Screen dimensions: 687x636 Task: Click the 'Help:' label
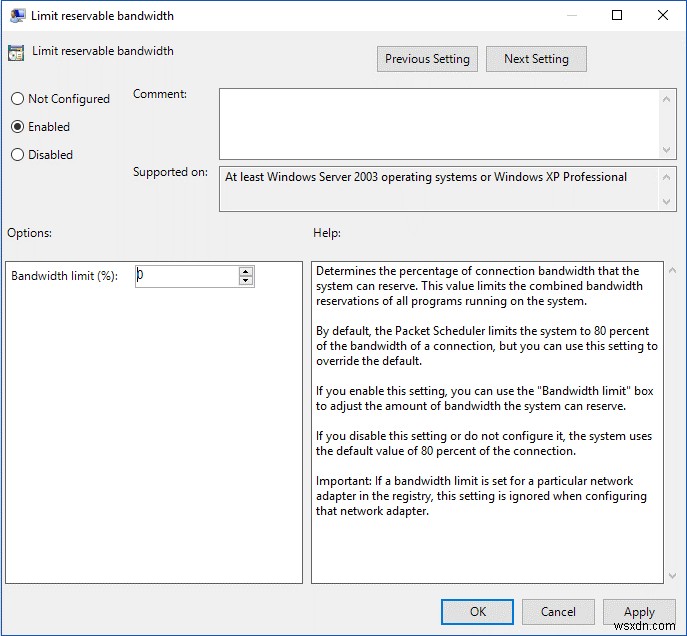tap(327, 233)
